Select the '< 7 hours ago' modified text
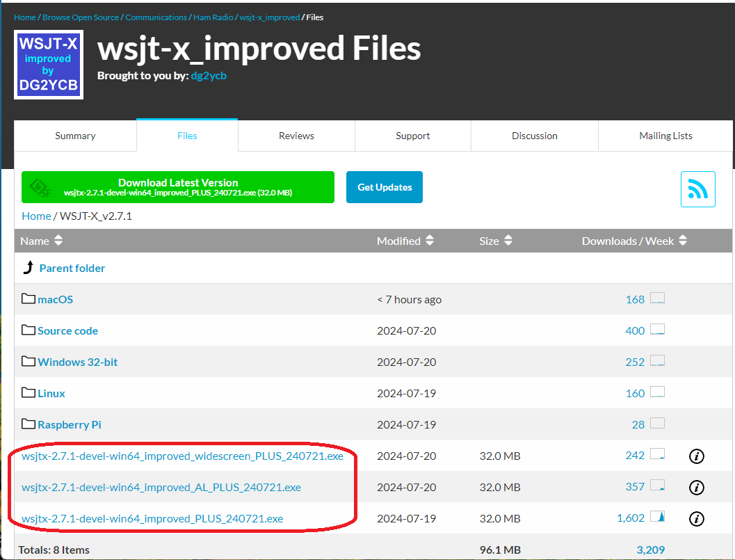 409,299
